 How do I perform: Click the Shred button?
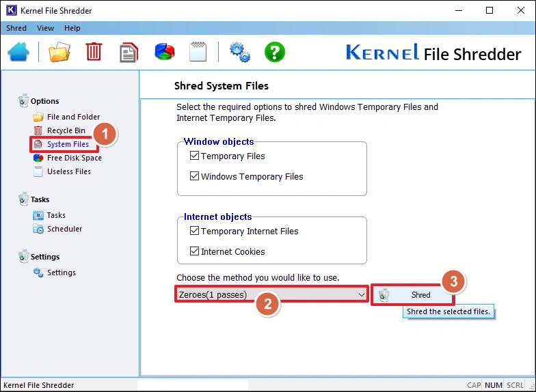pos(412,295)
